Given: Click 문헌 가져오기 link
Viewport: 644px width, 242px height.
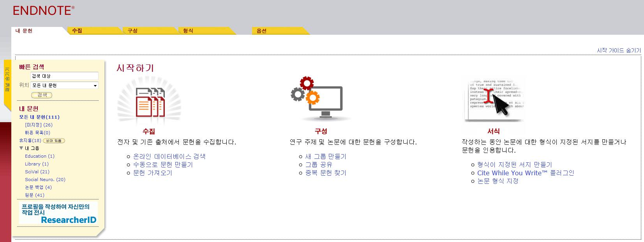Looking at the screenshot, I should pyautogui.click(x=152, y=173).
